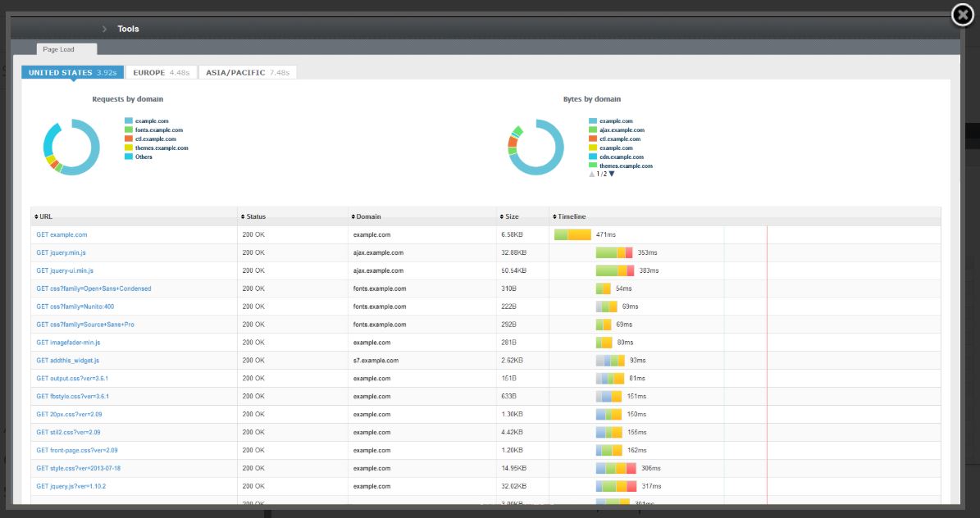Go to previous legend page arrow
980x518 pixels.
pos(592,175)
